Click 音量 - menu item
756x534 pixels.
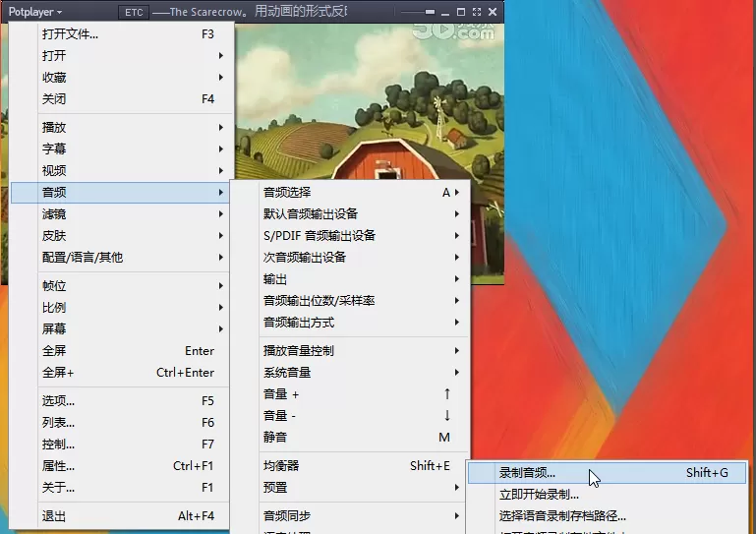pyautogui.click(x=351, y=416)
